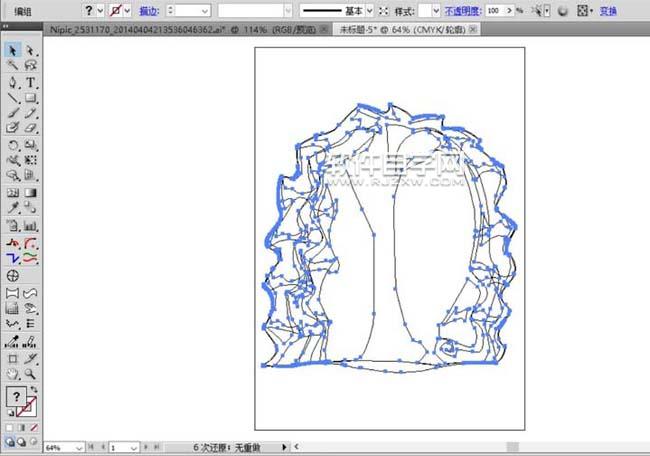This screenshot has height=456, width=650.
Task: Select the Scale tool
Action: [x=30, y=145]
